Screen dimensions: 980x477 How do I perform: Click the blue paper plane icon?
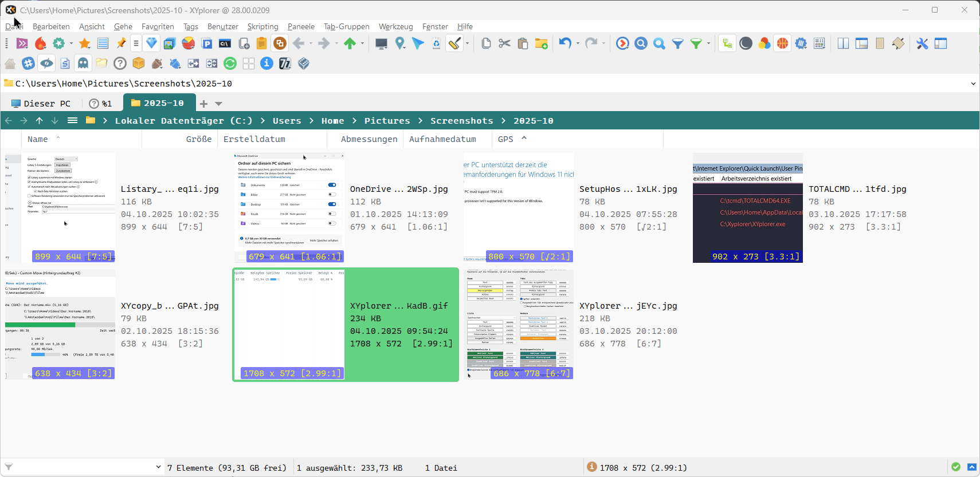[x=418, y=44]
